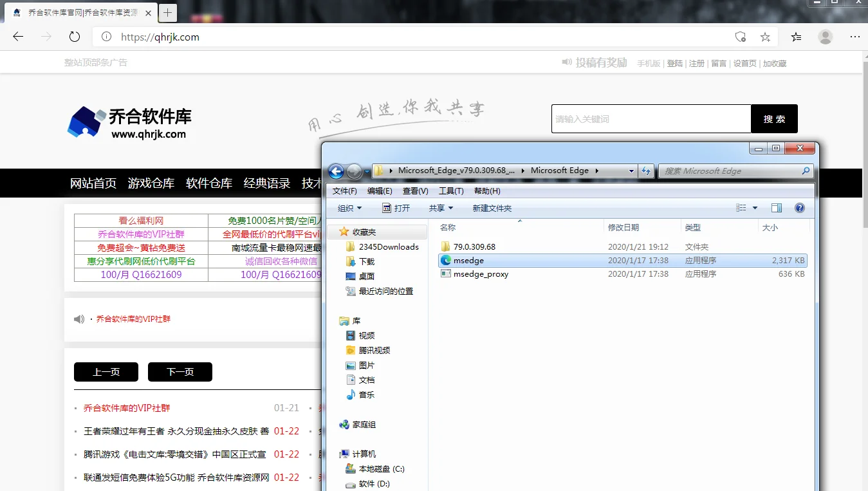Go back in the Edge browser

[x=18, y=37]
